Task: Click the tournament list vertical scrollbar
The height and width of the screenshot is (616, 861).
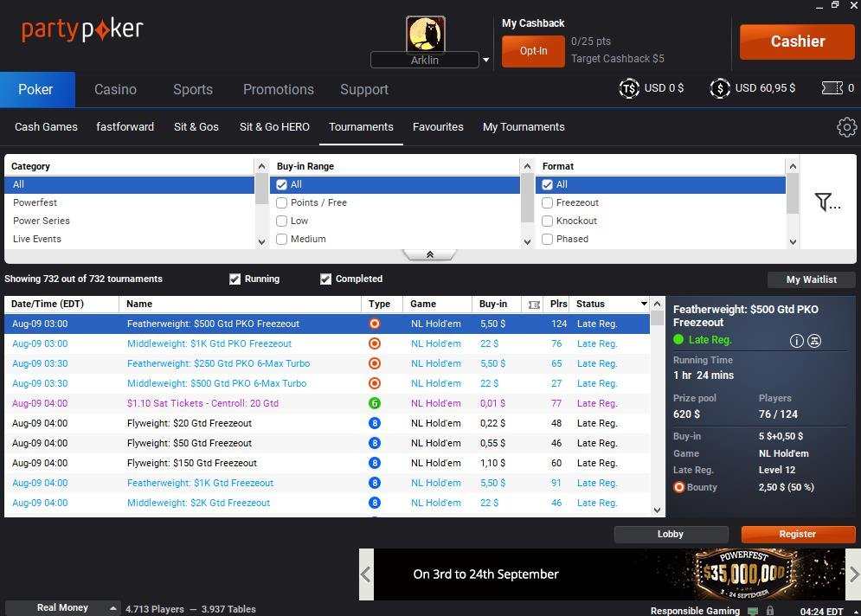Action: (657, 415)
